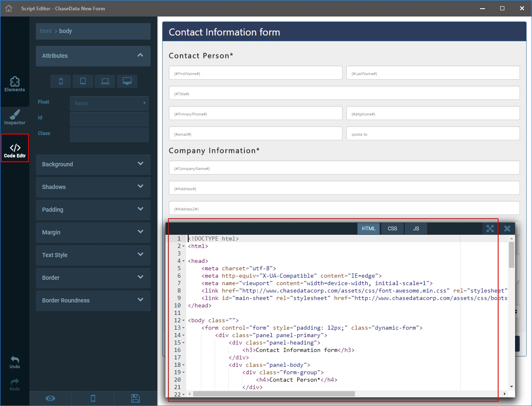Click the Address field
The height and width of the screenshot is (406, 532).
coord(344,188)
